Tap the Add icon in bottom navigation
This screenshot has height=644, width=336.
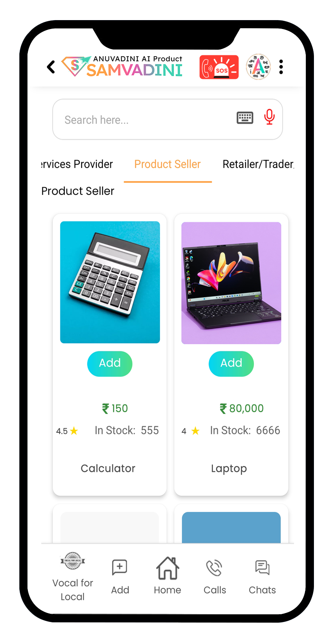click(x=120, y=576)
